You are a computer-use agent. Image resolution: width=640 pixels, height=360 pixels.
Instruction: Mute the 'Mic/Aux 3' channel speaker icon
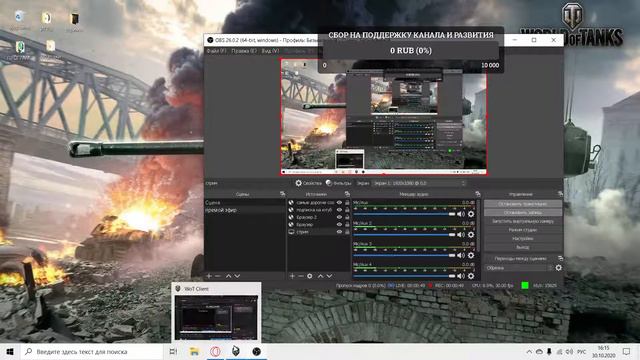(x=461, y=256)
